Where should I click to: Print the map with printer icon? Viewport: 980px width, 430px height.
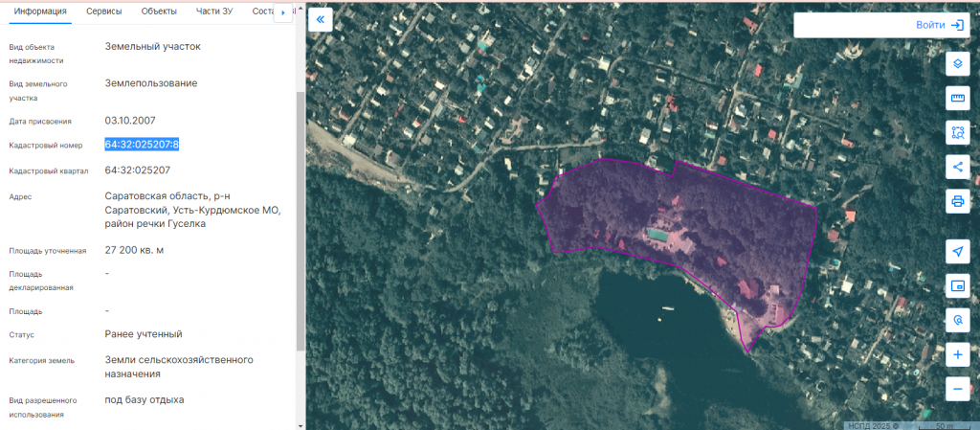957,201
